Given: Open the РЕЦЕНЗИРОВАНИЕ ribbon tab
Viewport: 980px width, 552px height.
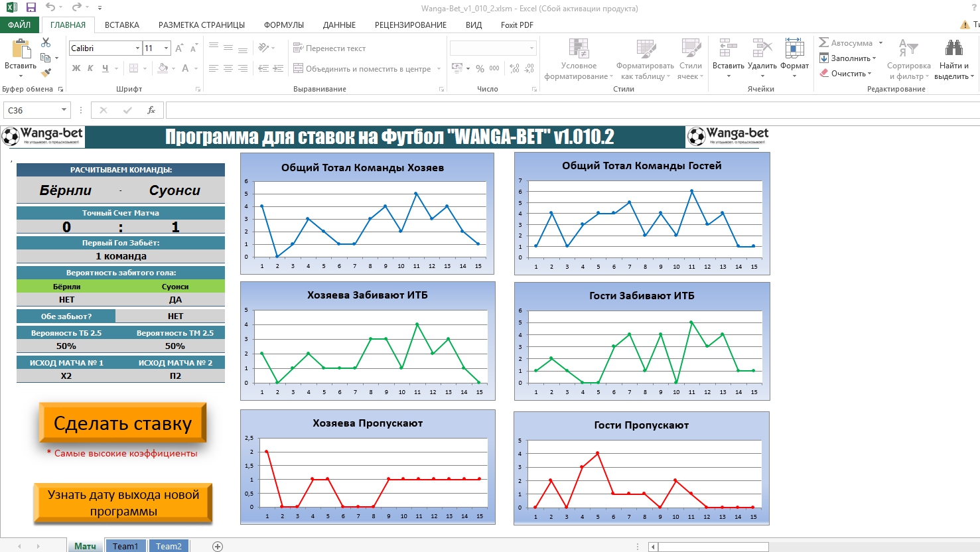Looking at the screenshot, I should (411, 25).
